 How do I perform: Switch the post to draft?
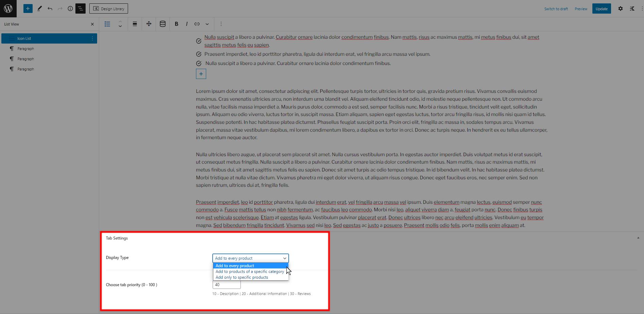tap(556, 9)
